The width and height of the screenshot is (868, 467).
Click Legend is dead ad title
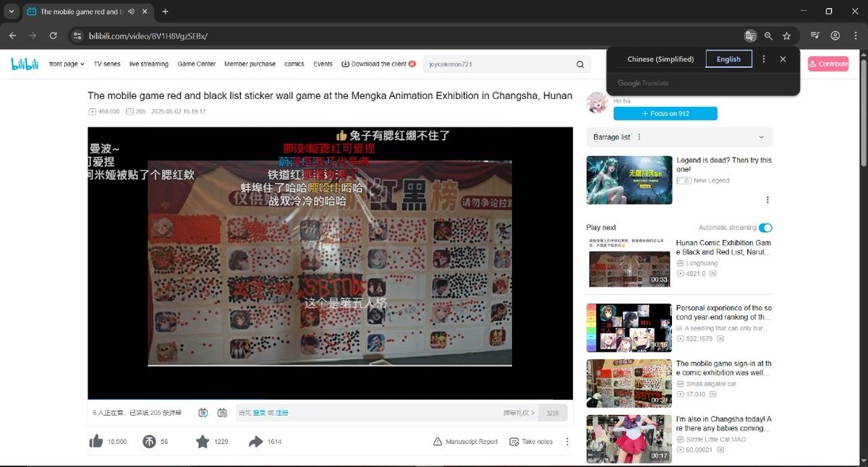click(x=723, y=165)
